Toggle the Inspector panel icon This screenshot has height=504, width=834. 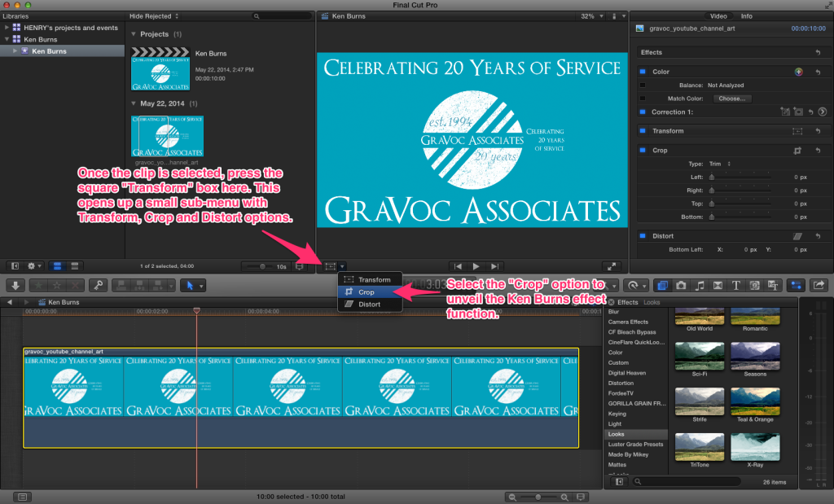(x=796, y=285)
